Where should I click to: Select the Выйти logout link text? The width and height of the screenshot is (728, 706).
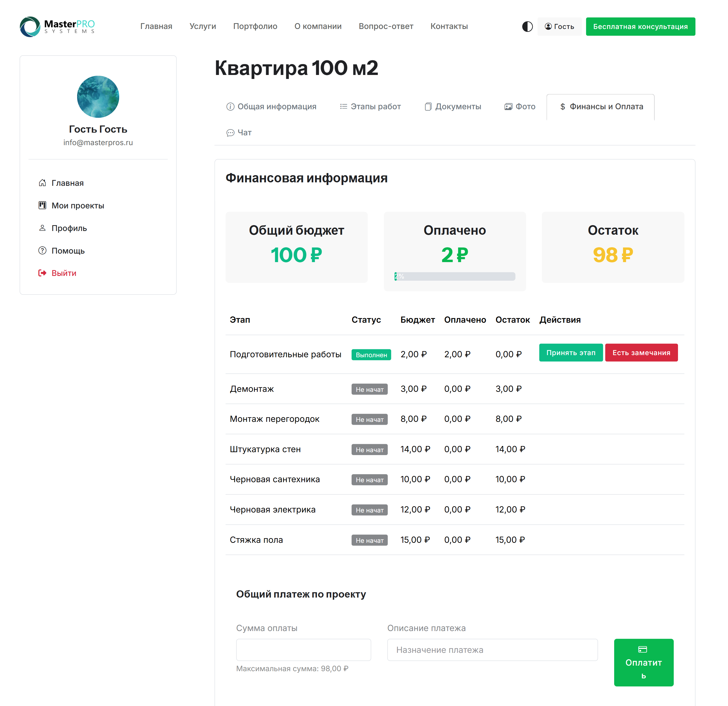(x=64, y=273)
